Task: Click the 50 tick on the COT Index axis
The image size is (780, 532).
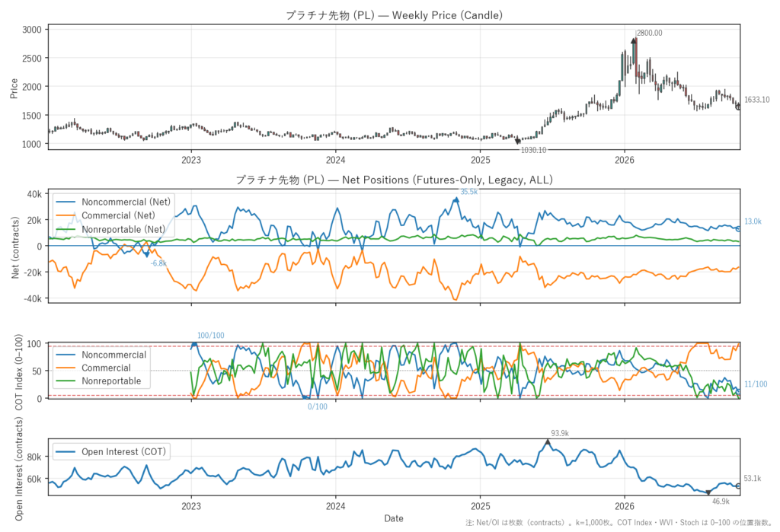Action: tap(37, 371)
